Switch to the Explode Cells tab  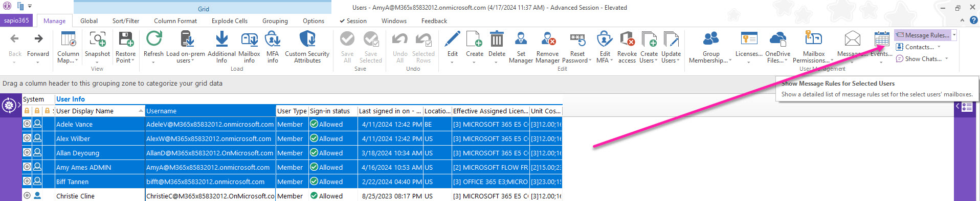click(230, 21)
